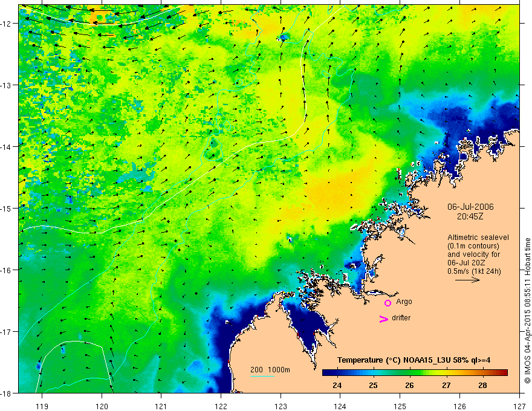Click latitude axis label -18
The width and height of the screenshot is (532, 411).
[x=7, y=393]
